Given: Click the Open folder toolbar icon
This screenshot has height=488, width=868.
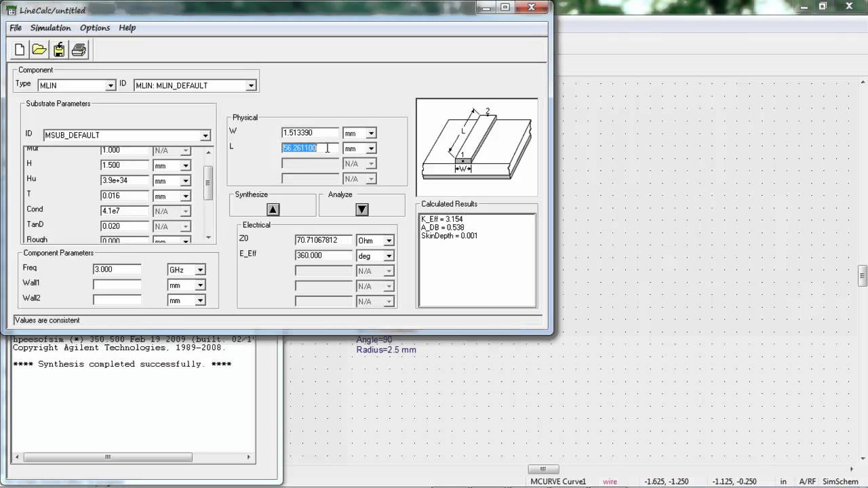Looking at the screenshot, I should [x=39, y=49].
